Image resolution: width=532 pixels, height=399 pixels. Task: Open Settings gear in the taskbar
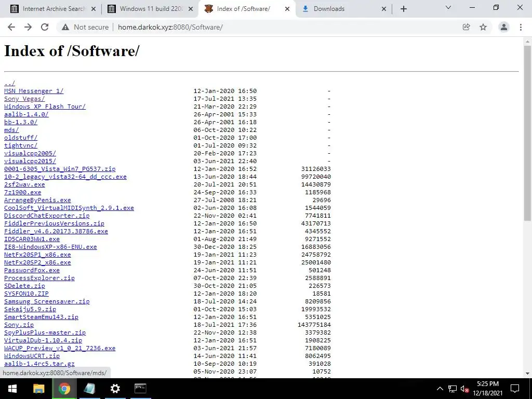coord(115,389)
